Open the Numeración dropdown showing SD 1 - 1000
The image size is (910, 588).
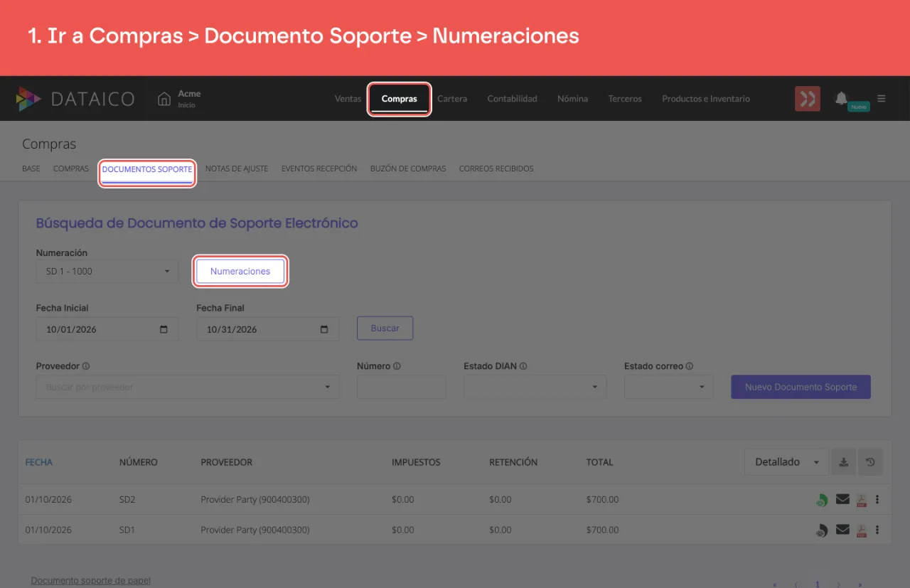(x=107, y=271)
